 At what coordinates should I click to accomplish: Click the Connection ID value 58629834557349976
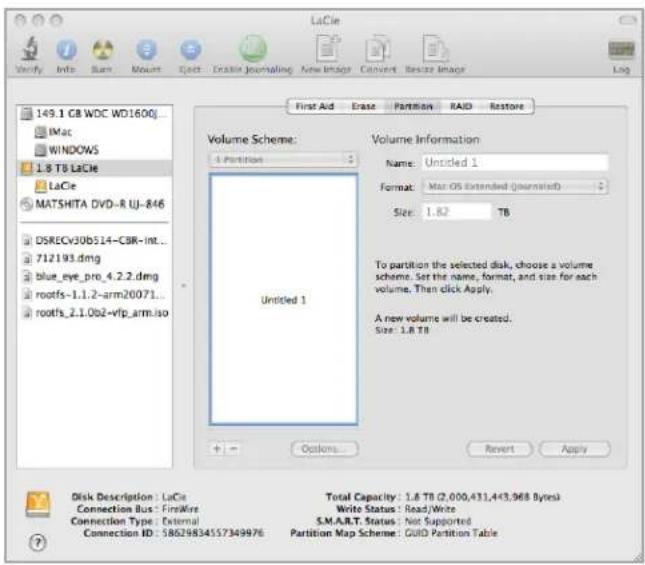coord(213,533)
